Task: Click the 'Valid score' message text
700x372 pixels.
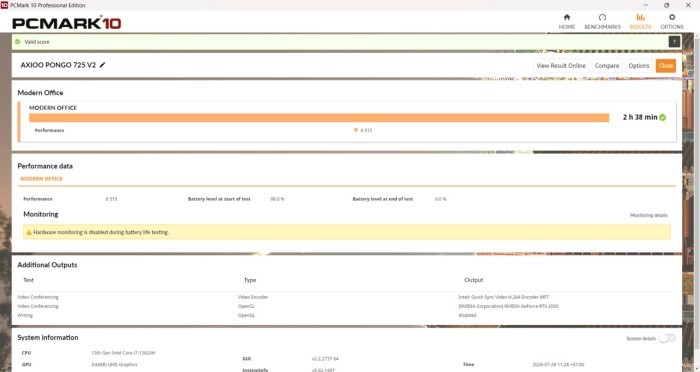Action: [x=37, y=42]
